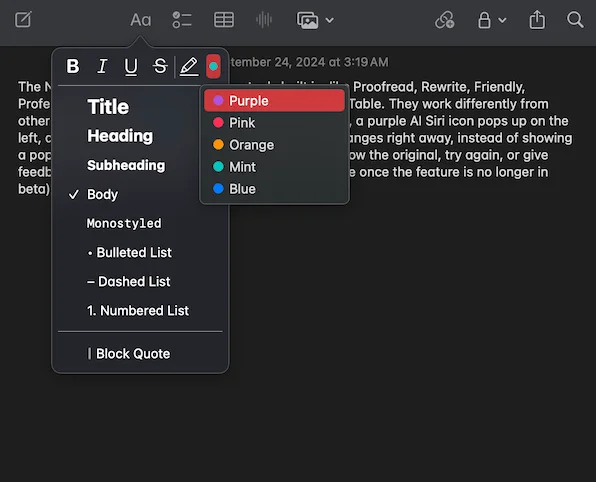Choose the Orange highlight color
Image resolution: width=596 pixels, height=482 pixels.
pyautogui.click(x=274, y=145)
